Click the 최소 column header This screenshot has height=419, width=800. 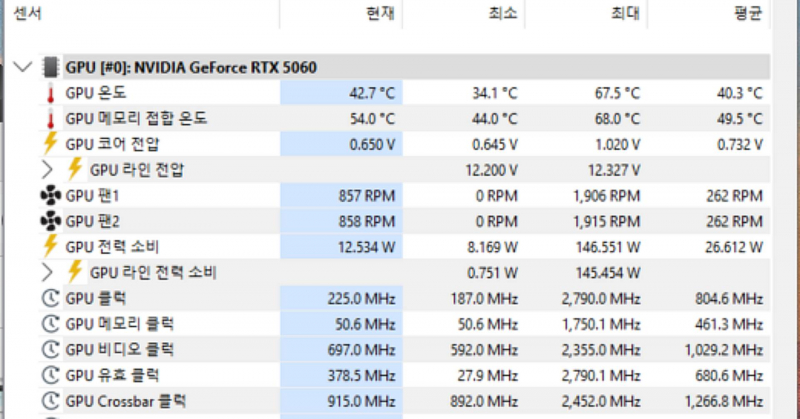[x=463, y=13]
